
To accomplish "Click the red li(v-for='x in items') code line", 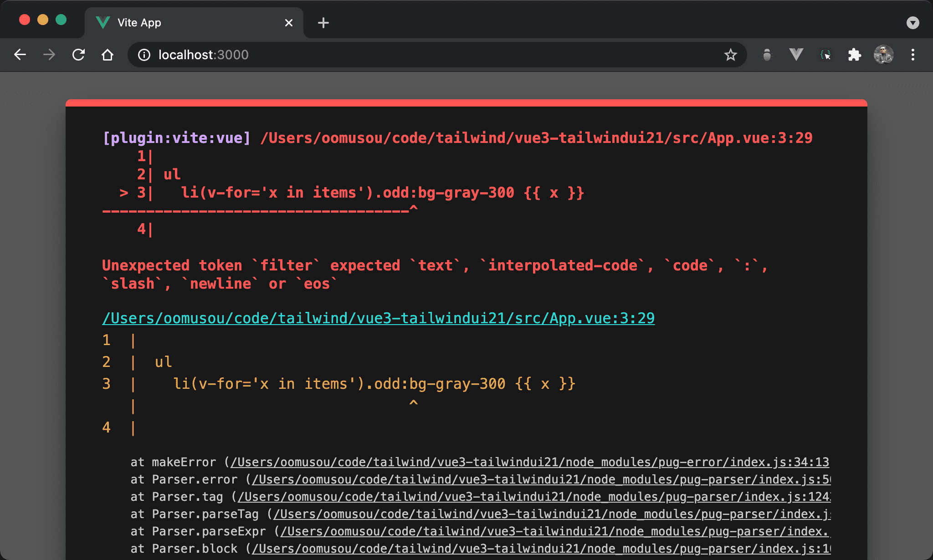I will (382, 193).
